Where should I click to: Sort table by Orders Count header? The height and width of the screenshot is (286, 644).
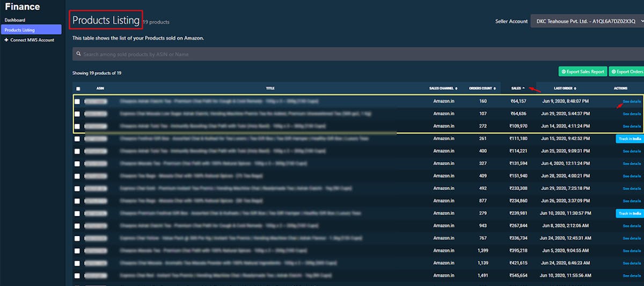pos(482,88)
